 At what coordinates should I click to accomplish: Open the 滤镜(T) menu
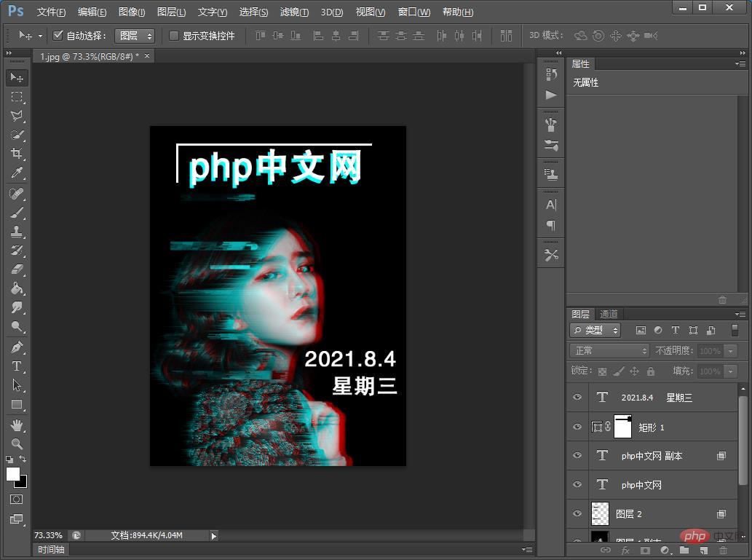pos(295,12)
